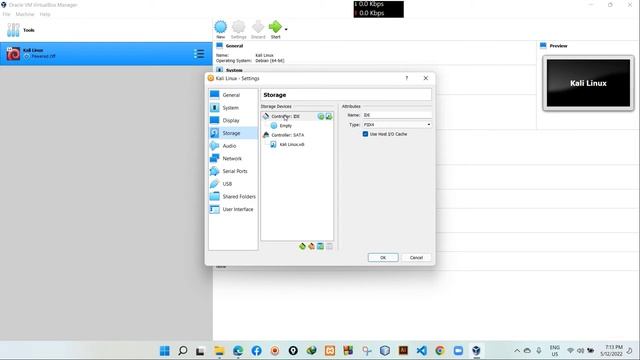Click add hard disk icon on IDE controller
The height and width of the screenshot is (360, 640).
(329, 116)
